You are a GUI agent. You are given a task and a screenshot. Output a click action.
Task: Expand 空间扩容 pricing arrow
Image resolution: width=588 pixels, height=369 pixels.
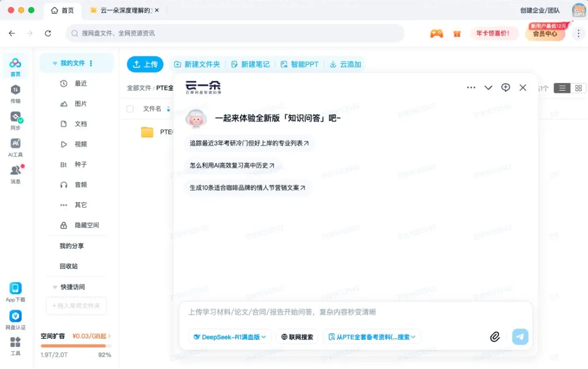tap(109, 336)
